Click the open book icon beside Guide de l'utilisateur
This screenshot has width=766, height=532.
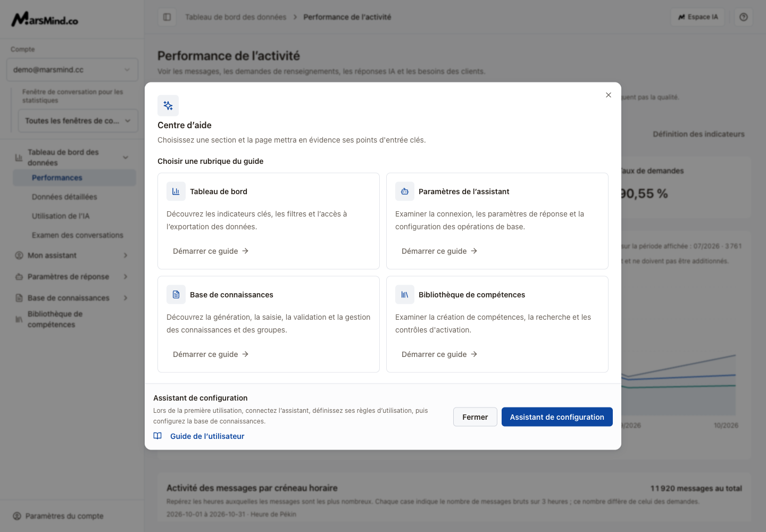tap(157, 436)
